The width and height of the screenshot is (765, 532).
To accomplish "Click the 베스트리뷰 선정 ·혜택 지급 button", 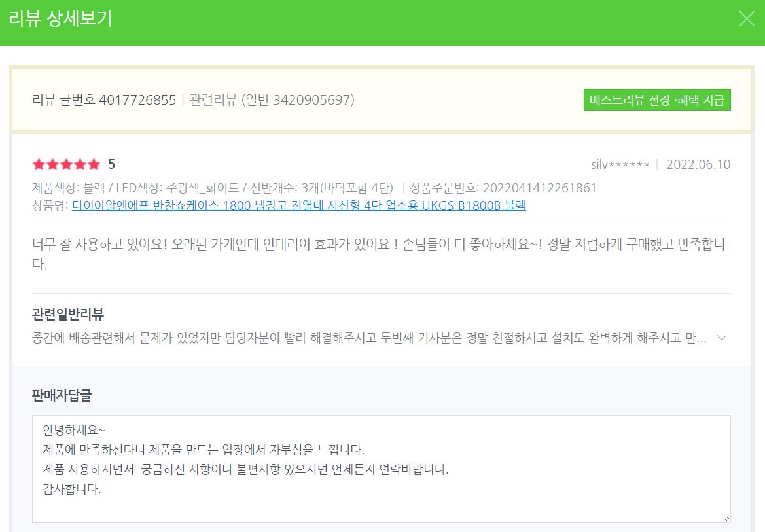I will pos(657,100).
